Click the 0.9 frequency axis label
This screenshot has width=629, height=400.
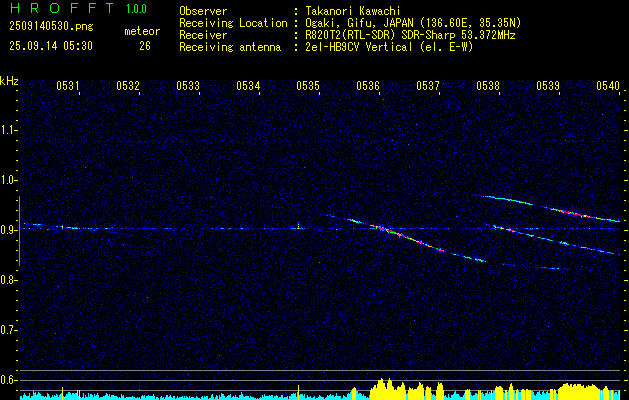click(x=8, y=230)
